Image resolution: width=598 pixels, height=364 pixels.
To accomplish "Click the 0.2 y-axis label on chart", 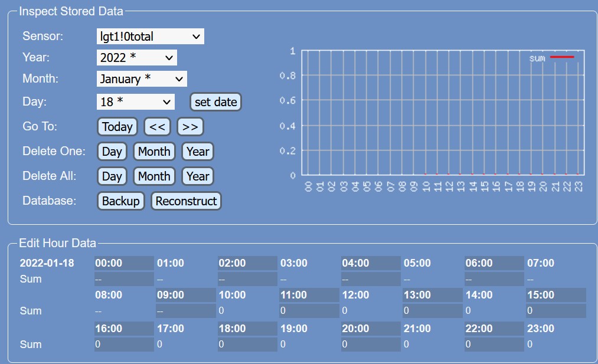I will click(287, 151).
